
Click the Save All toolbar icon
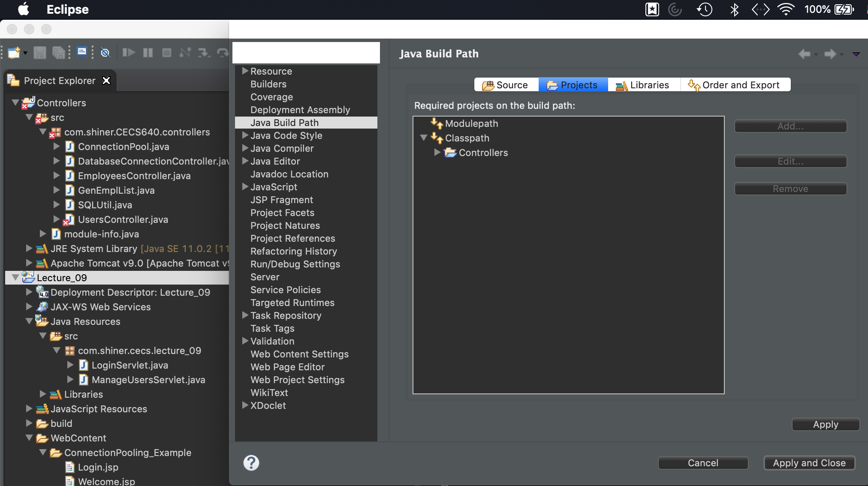[58, 53]
